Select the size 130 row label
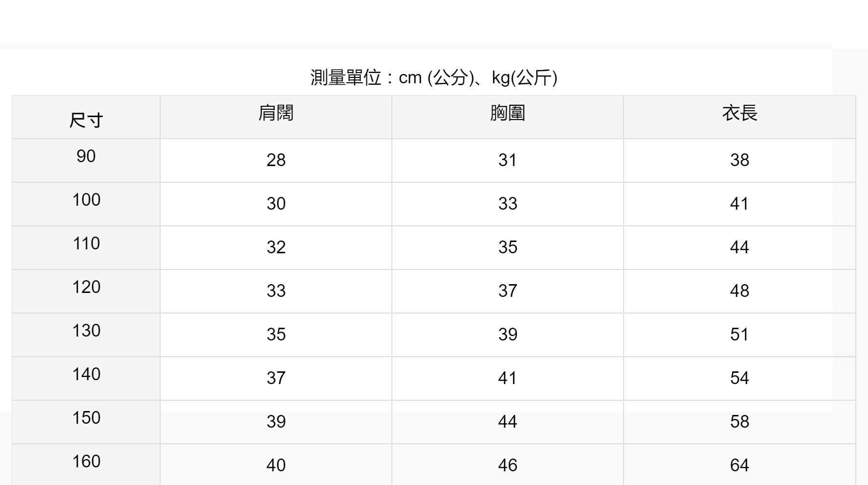The height and width of the screenshot is (485, 868). tap(86, 331)
